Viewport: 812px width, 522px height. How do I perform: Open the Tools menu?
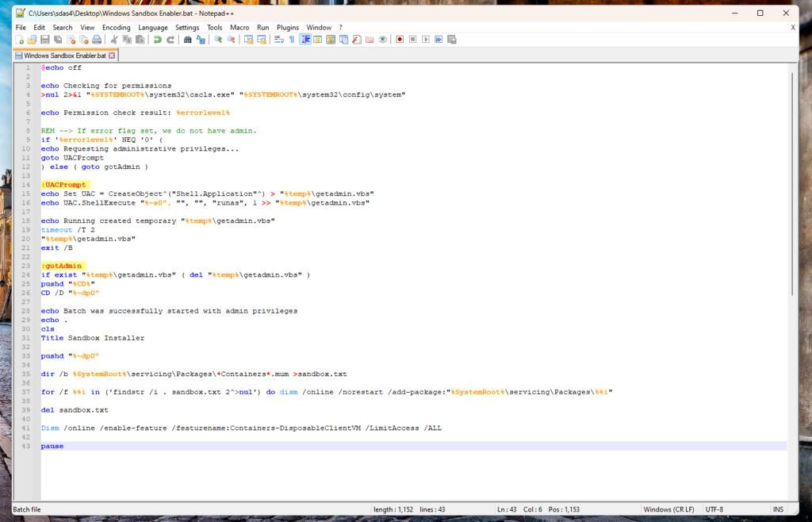(214, 28)
